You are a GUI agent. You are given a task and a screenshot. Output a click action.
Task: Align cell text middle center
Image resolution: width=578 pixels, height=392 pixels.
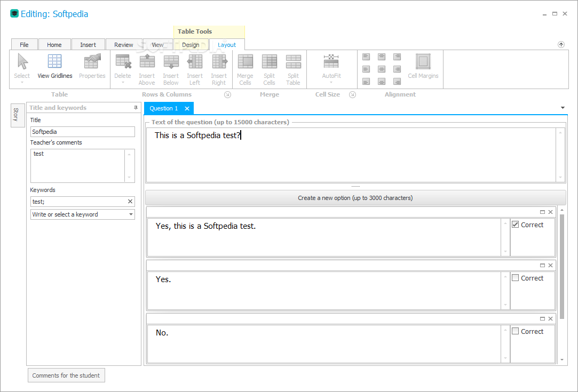pyautogui.click(x=382, y=69)
